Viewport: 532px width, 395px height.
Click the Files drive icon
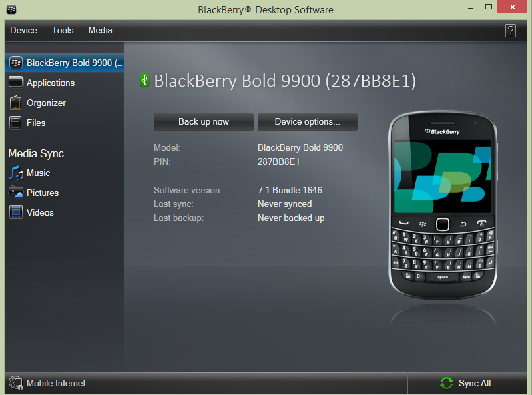click(15, 123)
